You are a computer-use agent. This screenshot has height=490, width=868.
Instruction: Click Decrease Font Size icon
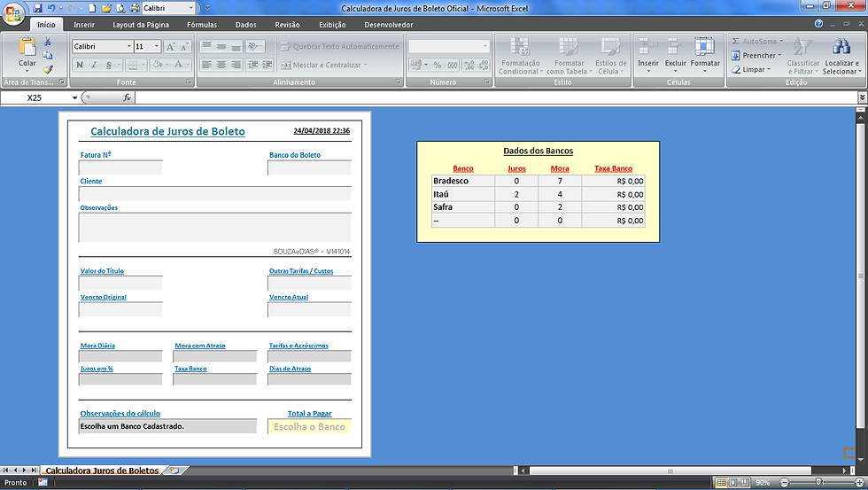185,46
